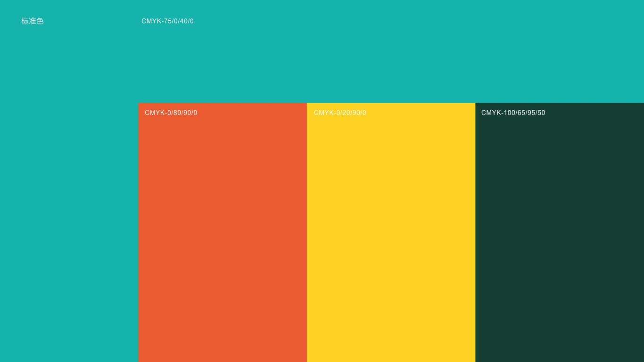Click the 'CMYK-0/80/90/0' label text

pos(171,113)
